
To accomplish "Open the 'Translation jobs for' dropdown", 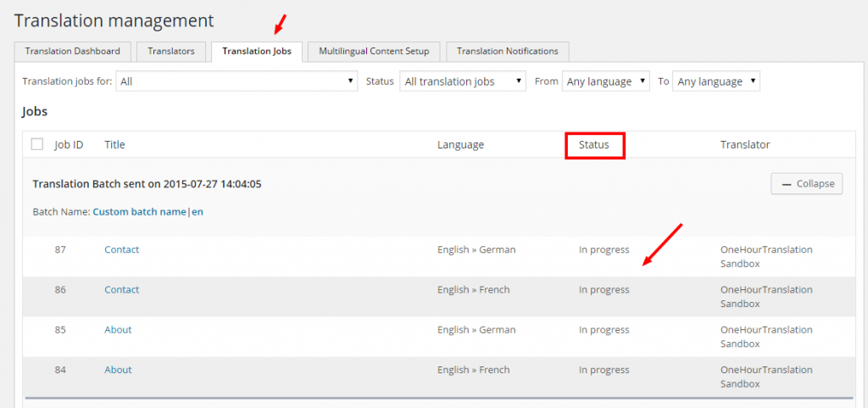I will 237,81.
